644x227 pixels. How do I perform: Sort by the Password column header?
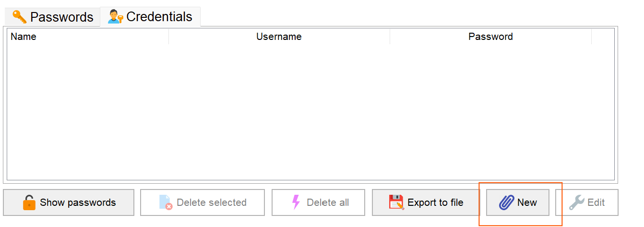(x=490, y=37)
